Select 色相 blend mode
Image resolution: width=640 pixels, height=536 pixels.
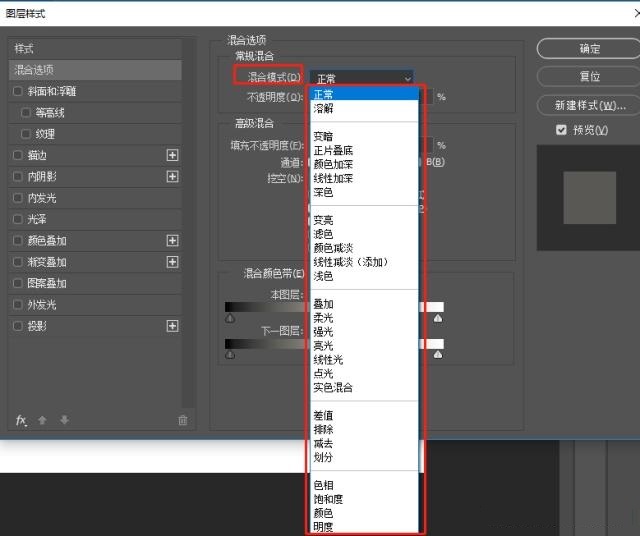pos(364,485)
